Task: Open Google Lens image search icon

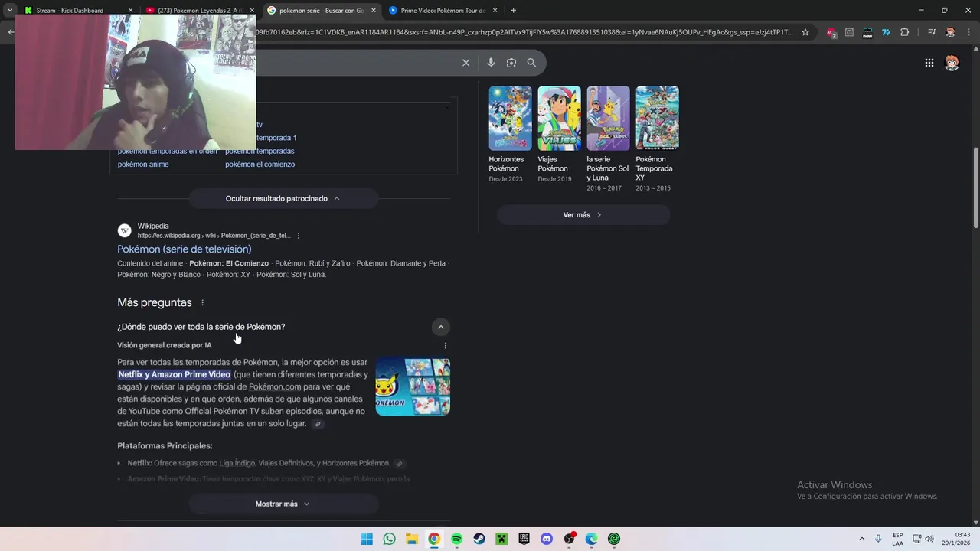Action: (511, 63)
